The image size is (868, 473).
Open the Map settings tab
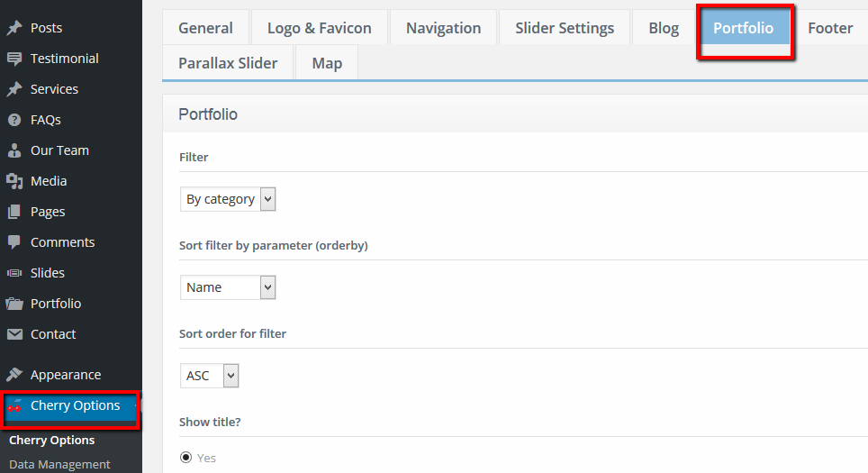coord(327,63)
